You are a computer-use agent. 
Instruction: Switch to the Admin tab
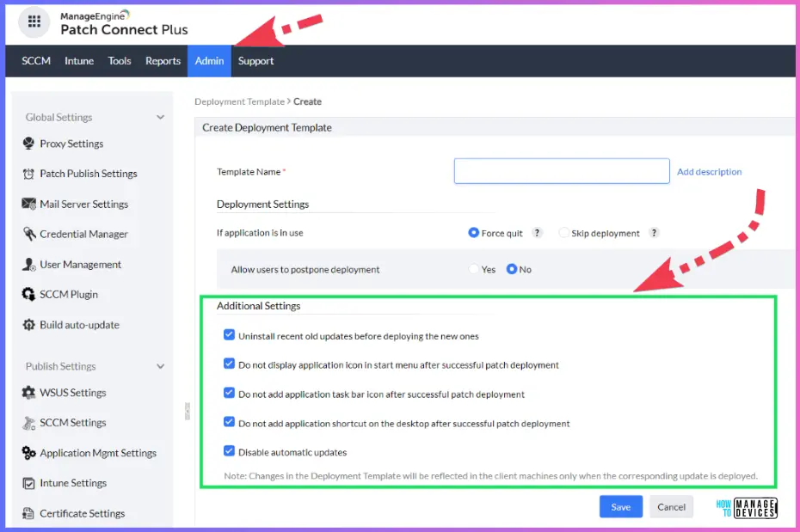point(209,61)
